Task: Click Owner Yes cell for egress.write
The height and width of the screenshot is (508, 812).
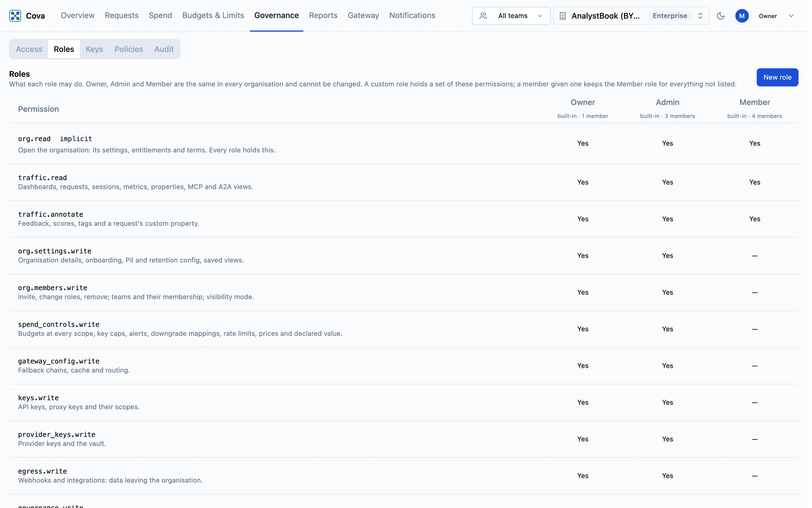Action: [x=582, y=476]
